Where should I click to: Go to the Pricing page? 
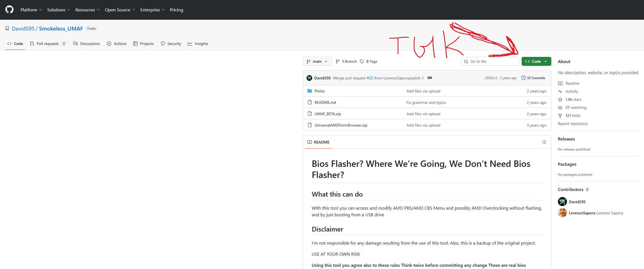coord(176,10)
